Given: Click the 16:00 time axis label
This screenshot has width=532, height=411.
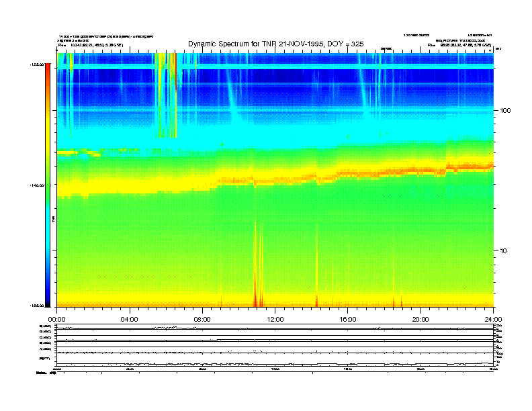Looking at the screenshot, I should coord(348,320).
